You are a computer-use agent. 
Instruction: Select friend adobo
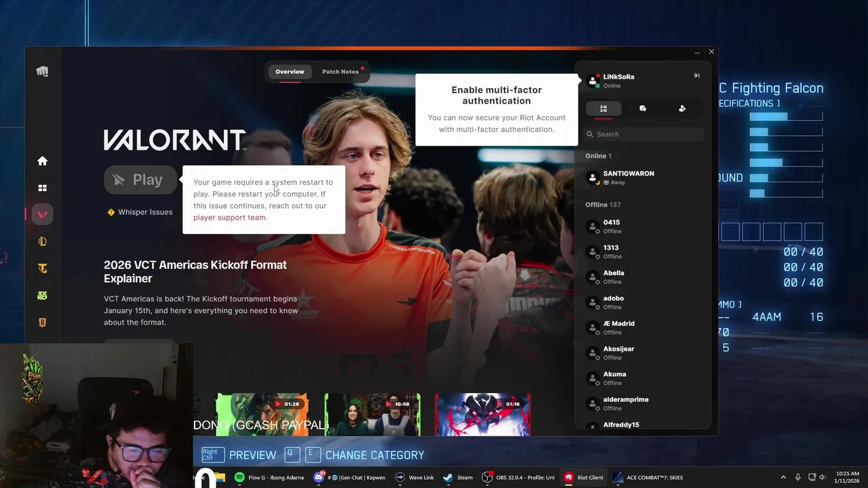click(643, 302)
